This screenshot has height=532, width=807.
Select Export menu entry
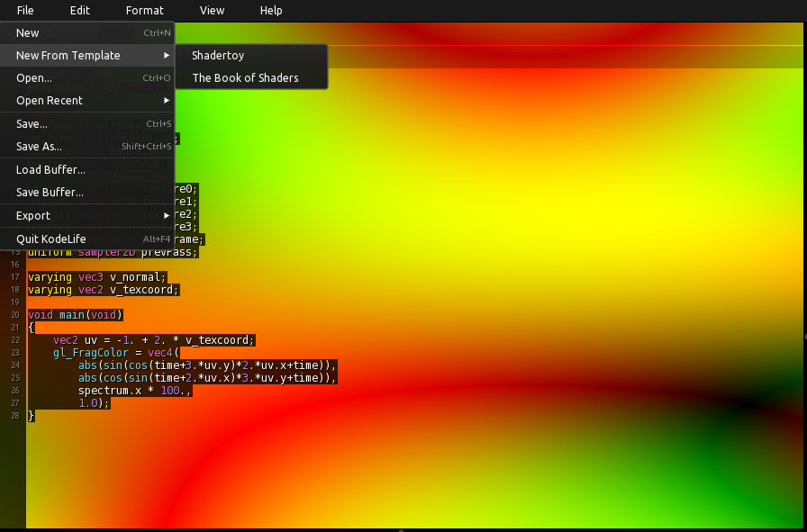click(87, 215)
